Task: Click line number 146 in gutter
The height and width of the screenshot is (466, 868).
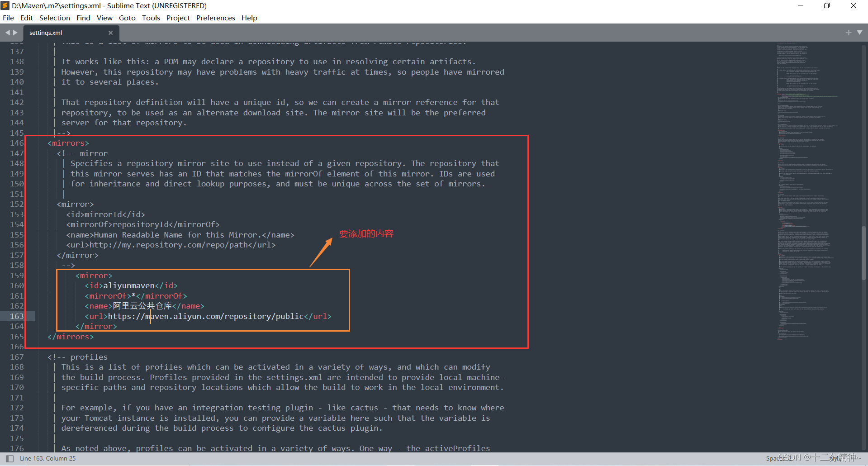Action: 17,143
